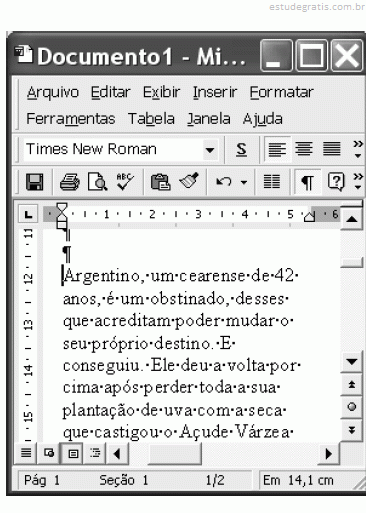Click the word 'obstinado' in the document
This screenshot has height=513, width=366.
(188, 298)
